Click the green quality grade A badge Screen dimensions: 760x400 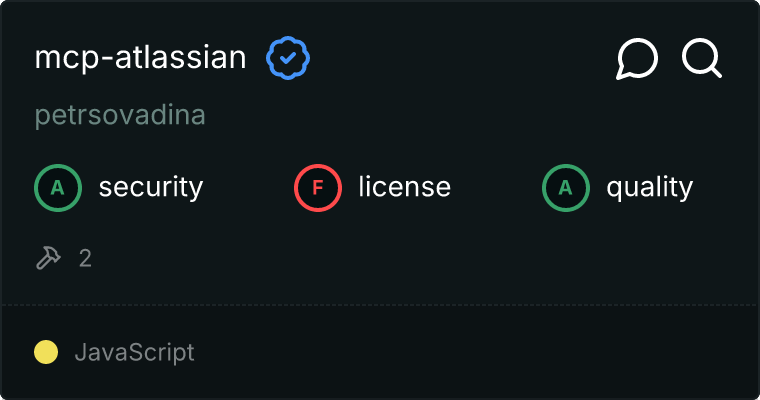coord(566,187)
